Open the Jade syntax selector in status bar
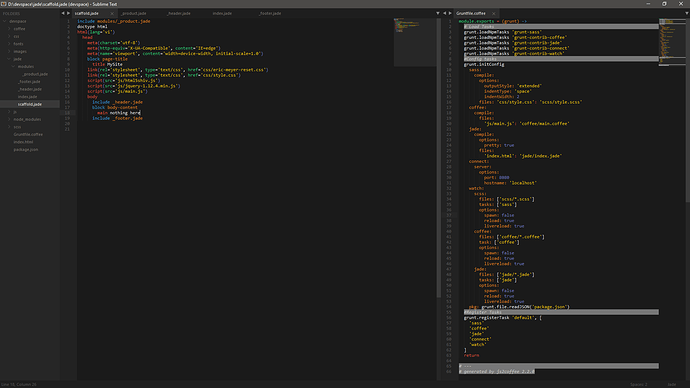The width and height of the screenshot is (690, 388). (672, 384)
